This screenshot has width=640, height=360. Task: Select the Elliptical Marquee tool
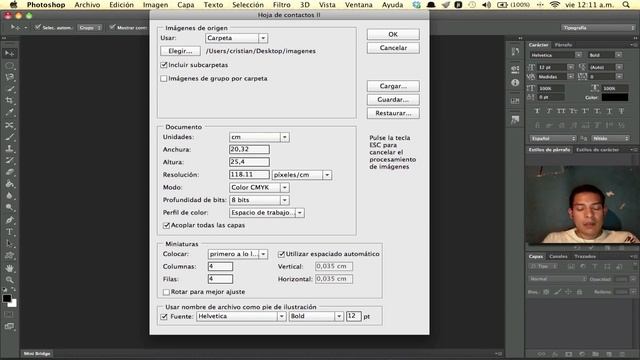coord(9,65)
